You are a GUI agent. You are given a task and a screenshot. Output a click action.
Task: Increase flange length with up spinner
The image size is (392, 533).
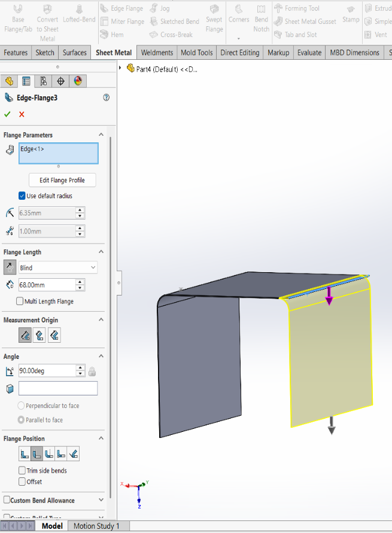80,282
